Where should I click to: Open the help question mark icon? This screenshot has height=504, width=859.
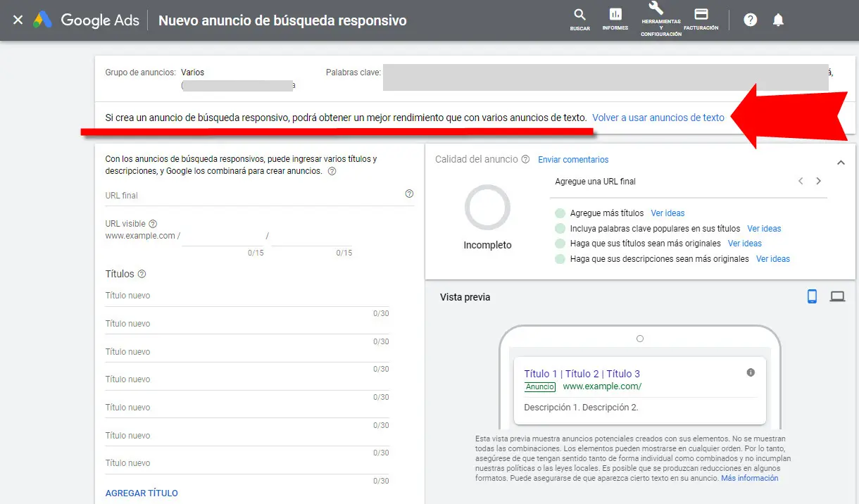coord(751,20)
